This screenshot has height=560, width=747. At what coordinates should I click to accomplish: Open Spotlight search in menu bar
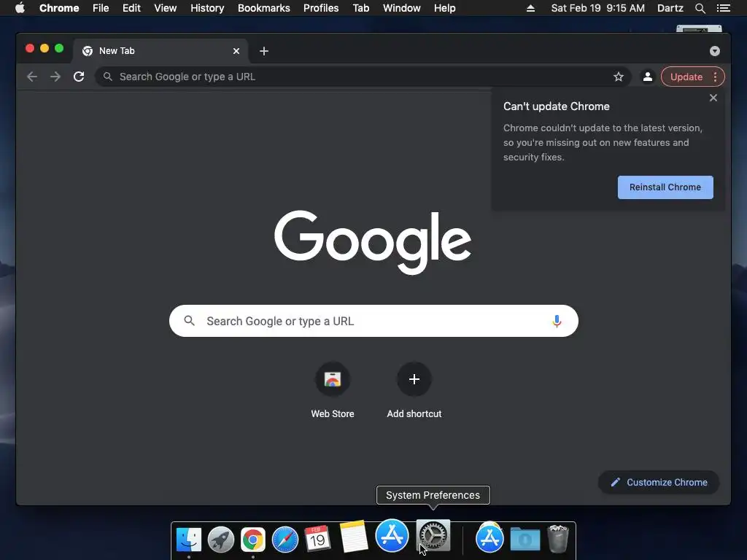click(x=700, y=8)
